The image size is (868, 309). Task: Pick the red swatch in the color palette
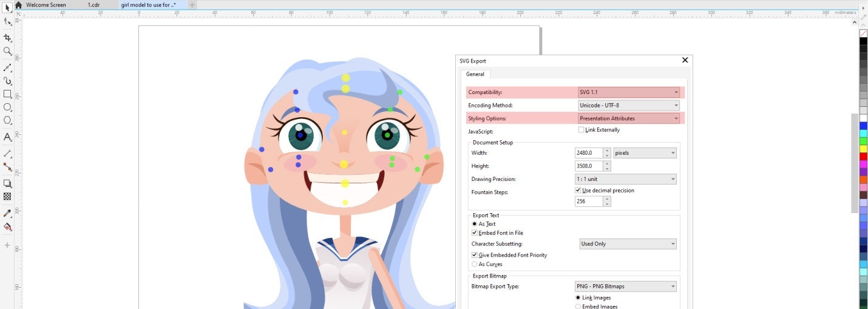click(x=863, y=157)
